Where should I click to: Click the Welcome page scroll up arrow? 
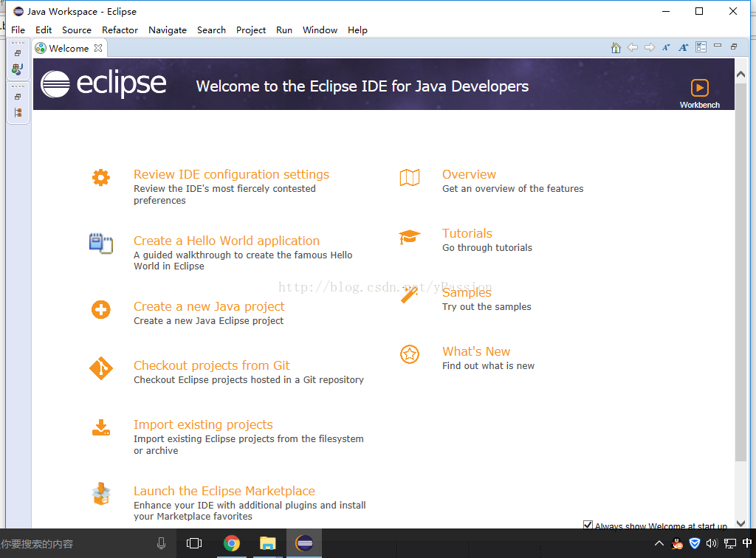(740, 75)
